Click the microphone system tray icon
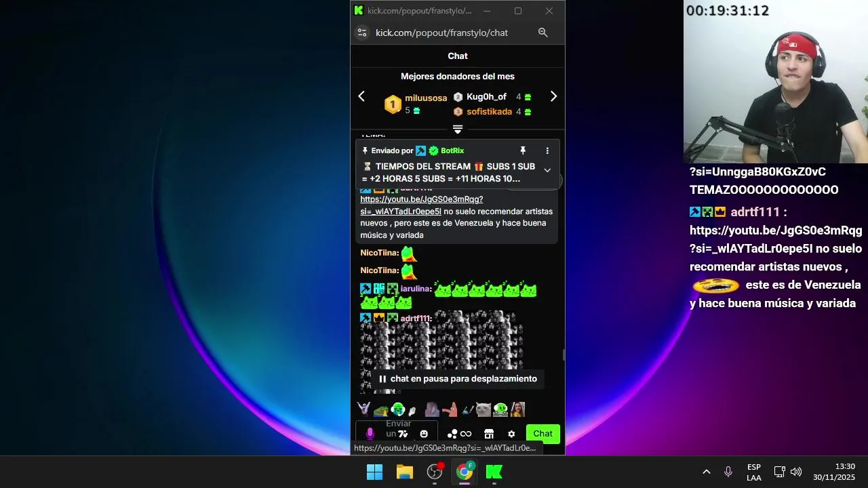The height and width of the screenshot is (488, 868). click(728, 472)
